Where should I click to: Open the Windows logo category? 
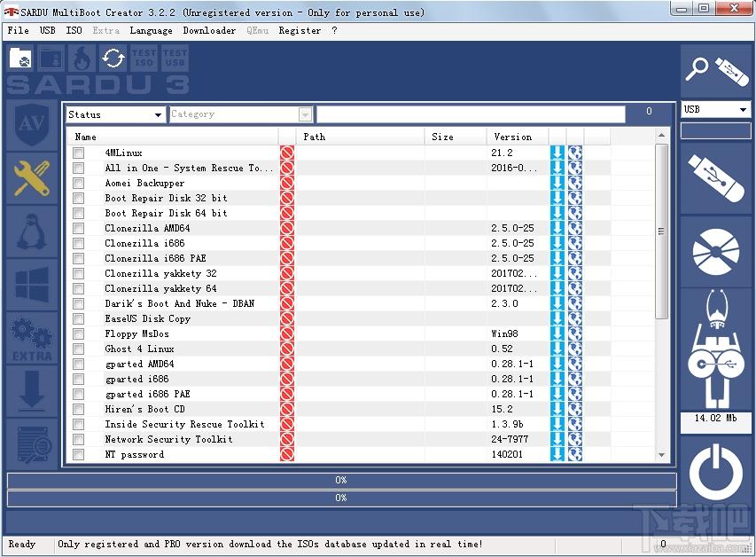32,285
